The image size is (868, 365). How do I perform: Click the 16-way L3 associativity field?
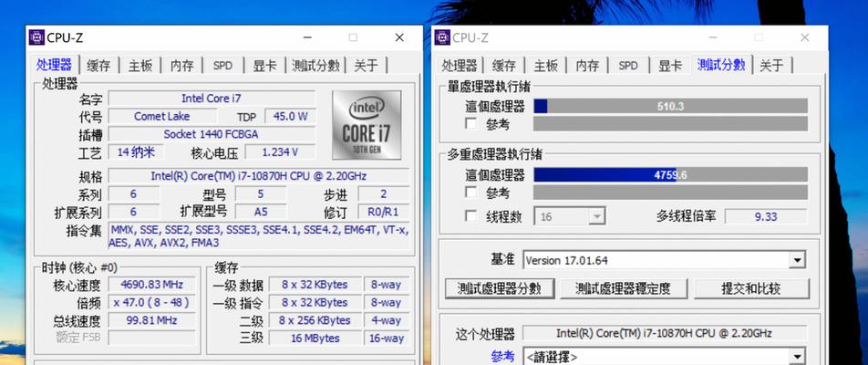(387, 338)
